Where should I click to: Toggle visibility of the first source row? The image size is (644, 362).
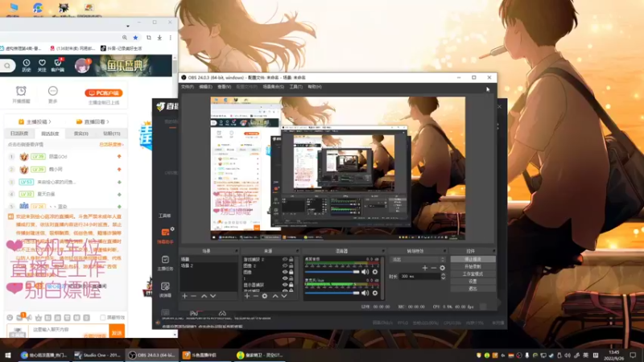click(x=285, y=259)
